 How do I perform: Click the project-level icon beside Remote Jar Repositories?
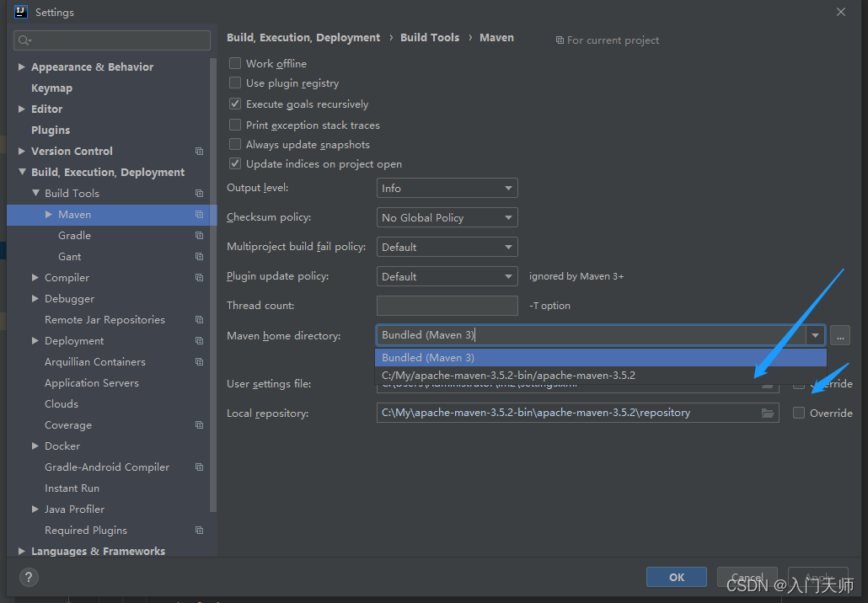pos(199,320)
